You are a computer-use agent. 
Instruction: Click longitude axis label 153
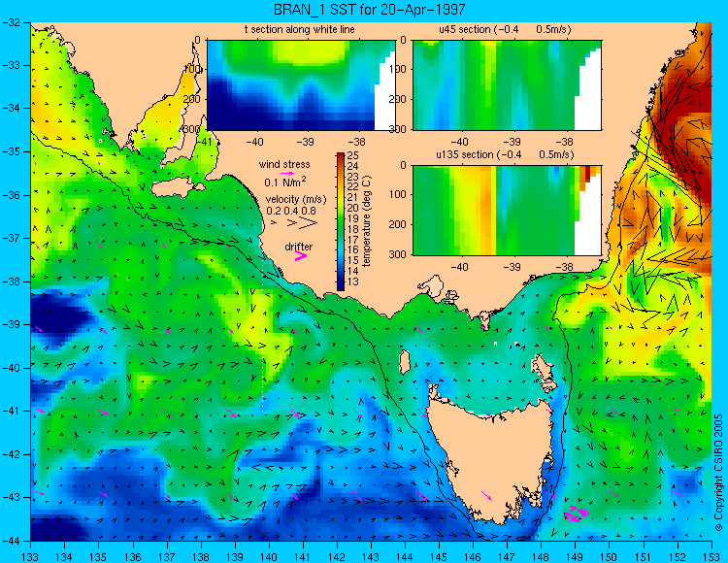coord(711,556)
